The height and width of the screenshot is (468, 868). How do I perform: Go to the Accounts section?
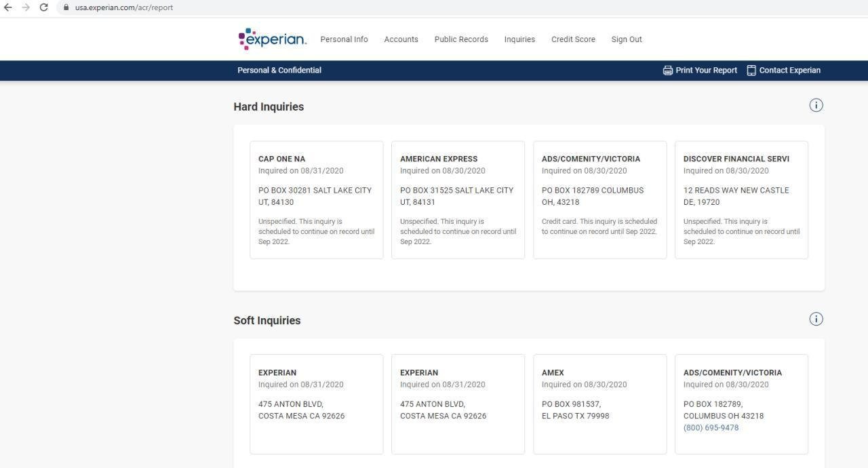tap(401, 39)
